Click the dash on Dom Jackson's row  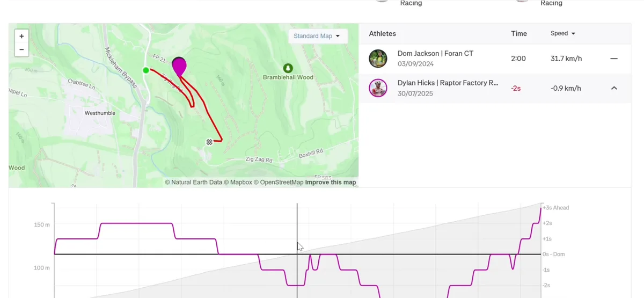pyautogui.click(x=614, y=59)
